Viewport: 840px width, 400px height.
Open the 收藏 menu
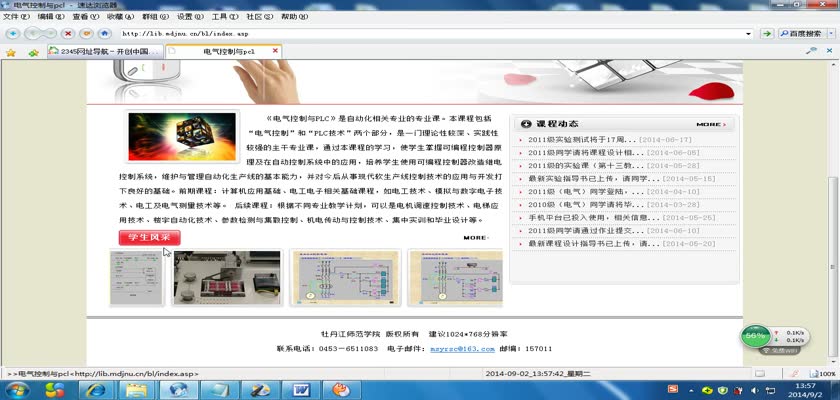point(120,17)
